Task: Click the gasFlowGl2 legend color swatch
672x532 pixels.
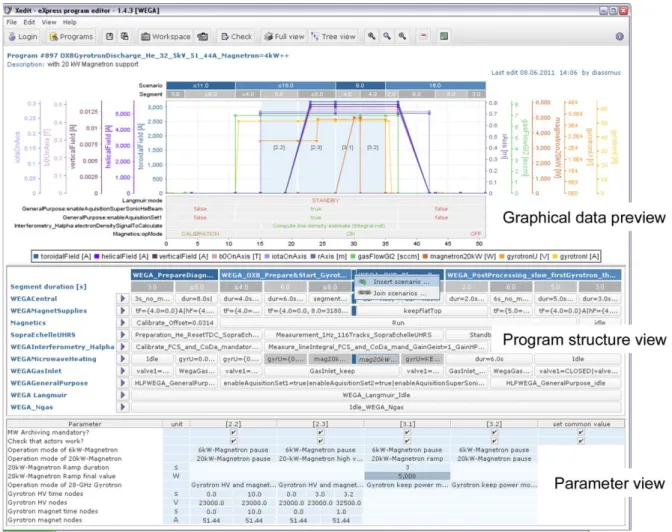Action: (x=353, y=256)
